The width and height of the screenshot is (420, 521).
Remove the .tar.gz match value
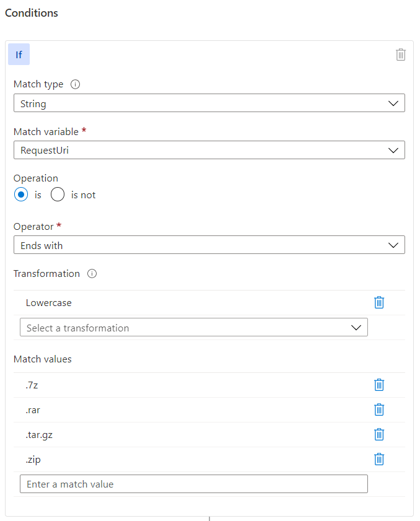[x=378, y=434]
